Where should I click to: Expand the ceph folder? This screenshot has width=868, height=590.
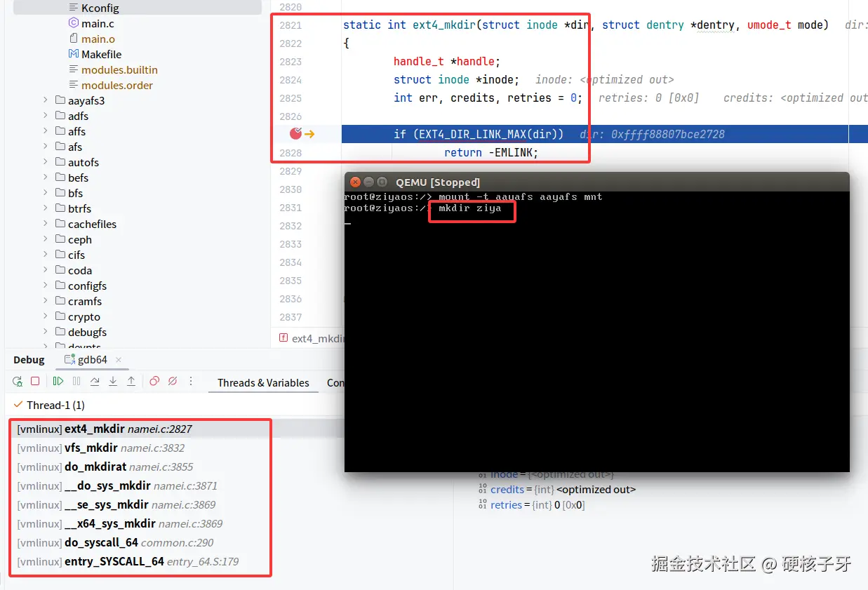click(x=46, y=239)
